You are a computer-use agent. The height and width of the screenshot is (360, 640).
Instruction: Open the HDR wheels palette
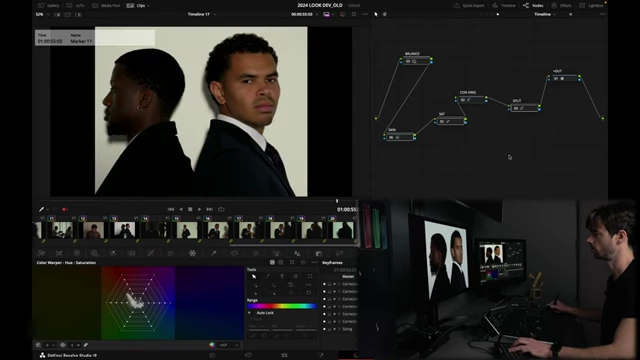click(x=95, y=253)
